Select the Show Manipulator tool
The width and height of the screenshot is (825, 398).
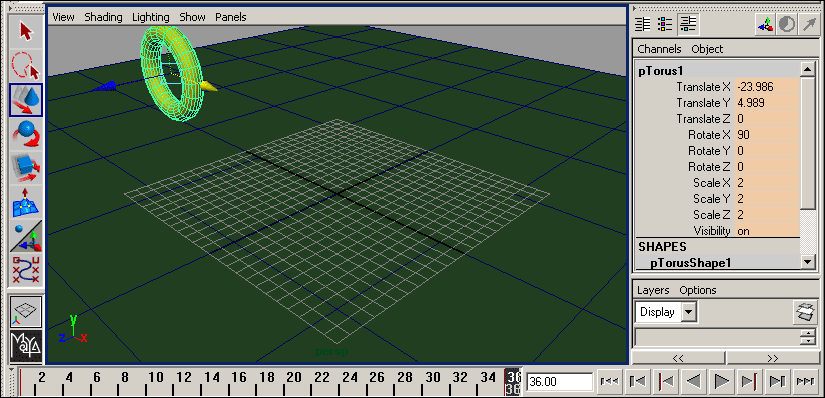click(25, 236)
